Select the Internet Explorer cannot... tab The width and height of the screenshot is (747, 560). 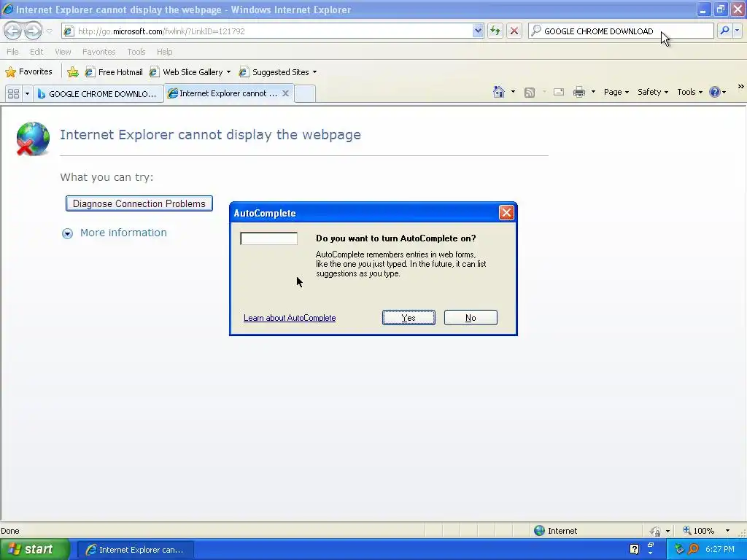click(223, 93)
